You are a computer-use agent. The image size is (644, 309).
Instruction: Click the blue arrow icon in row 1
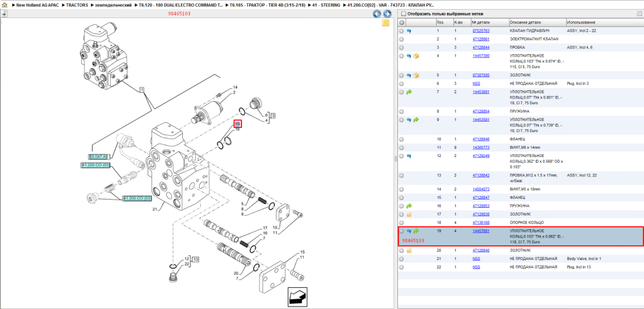(409, 31)
